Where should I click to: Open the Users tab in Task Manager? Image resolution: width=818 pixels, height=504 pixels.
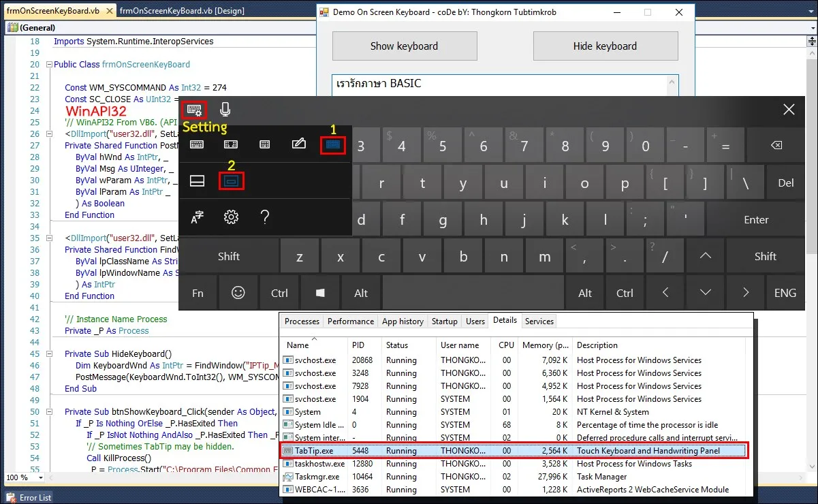475,321
